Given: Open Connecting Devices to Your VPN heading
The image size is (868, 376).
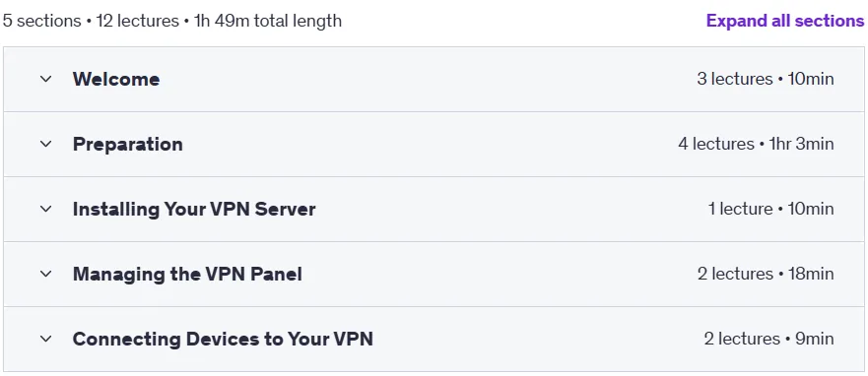Looking at the screenshot, I should 223,339.
